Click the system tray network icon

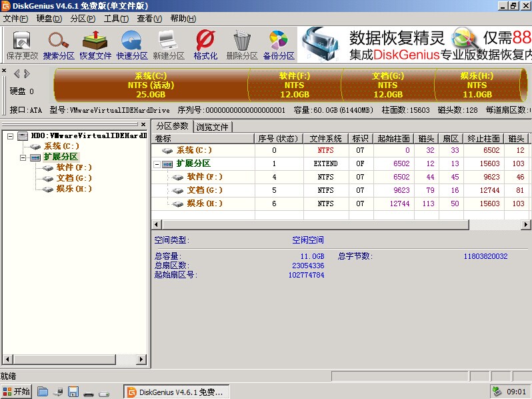(497, 392)
